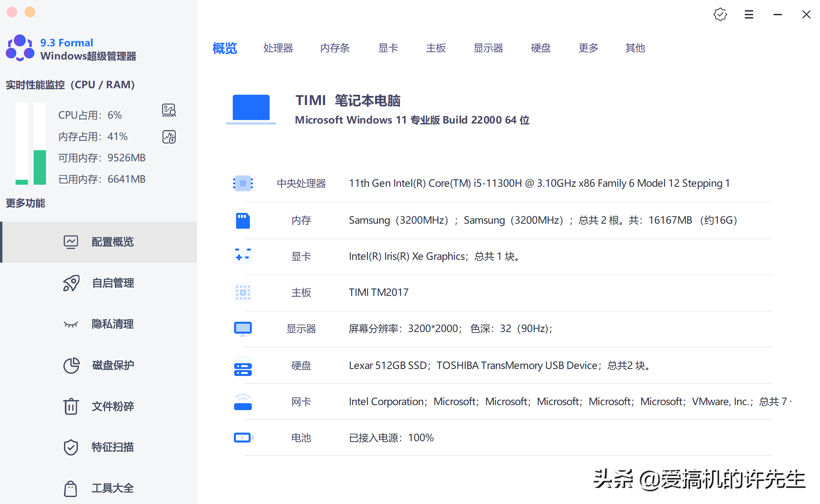820x504 pixels.
Task: Click the CPU usage monitor icon
Action: tap(169, 110)
